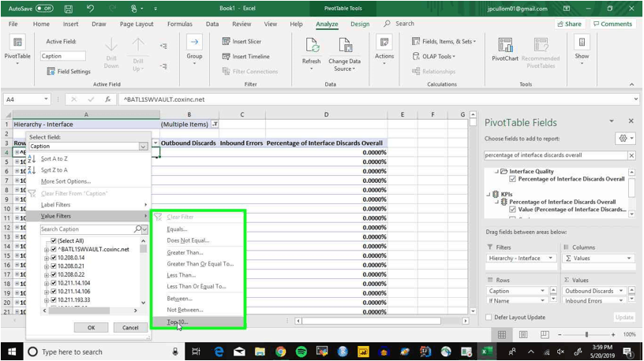The image size is (644, 361).
Task: Adjust the zoom level slider
Action: tap(586, 335)
